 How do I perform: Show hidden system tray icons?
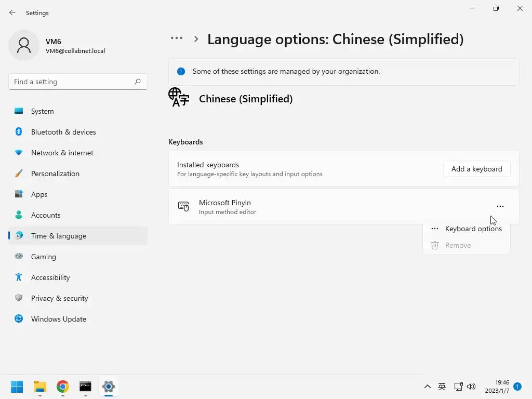(428, 387)
